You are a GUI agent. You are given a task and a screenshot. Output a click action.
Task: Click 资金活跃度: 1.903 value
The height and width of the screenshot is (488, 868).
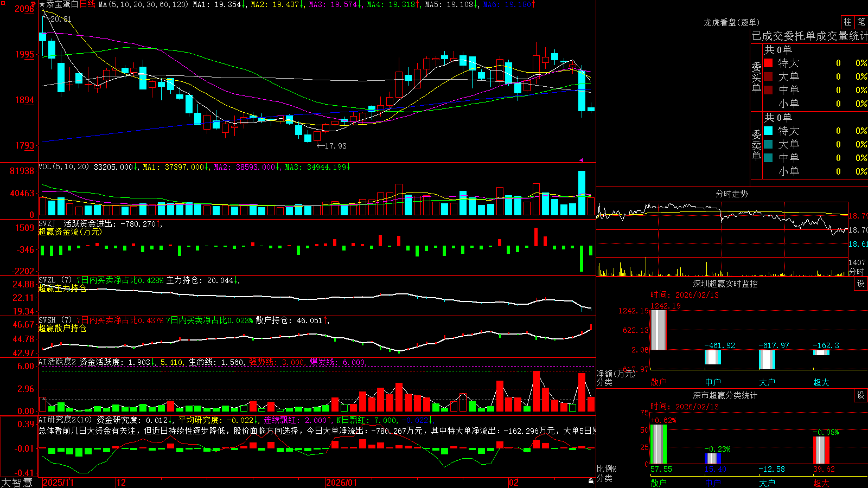pos(118,362)
